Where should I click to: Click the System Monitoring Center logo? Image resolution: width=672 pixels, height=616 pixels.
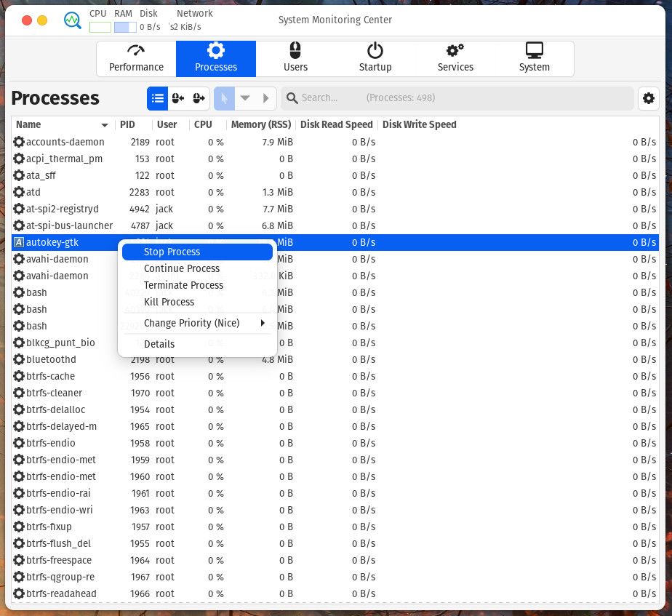(72, 20)
